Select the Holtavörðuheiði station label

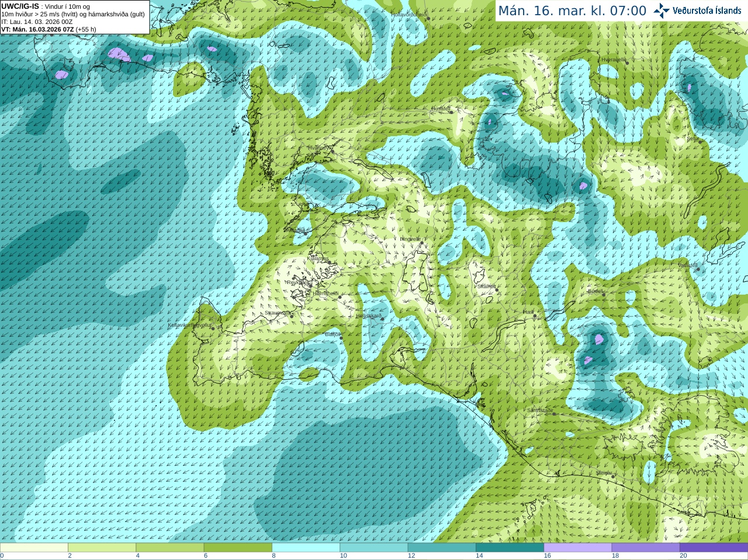point(409,14)
